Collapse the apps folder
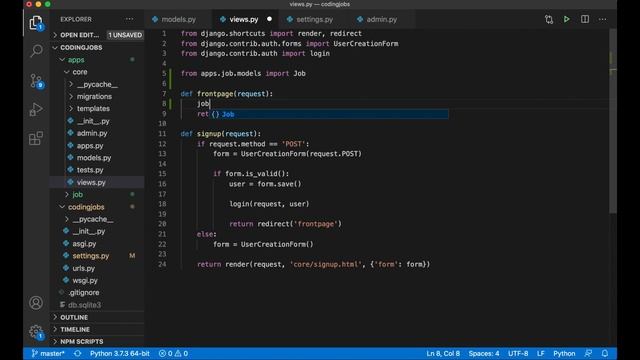The height and width of the screenshot is (360, 640). click(x=76, y=60)
